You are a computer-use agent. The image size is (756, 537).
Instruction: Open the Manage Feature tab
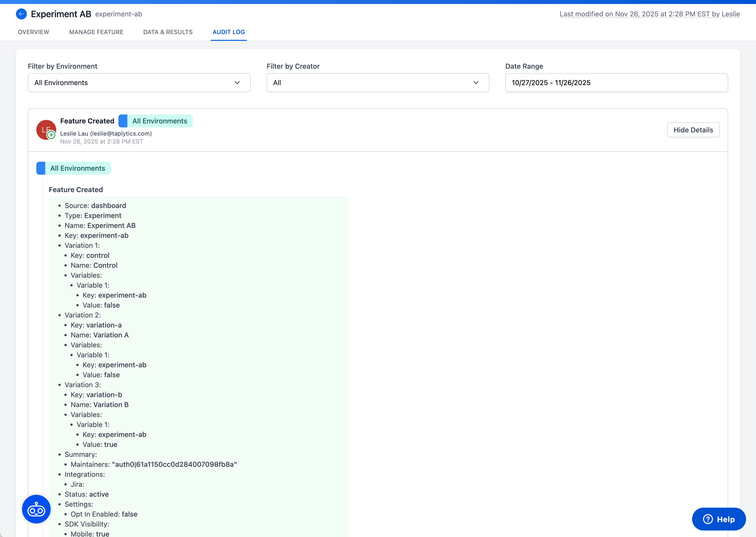point(96,32)
